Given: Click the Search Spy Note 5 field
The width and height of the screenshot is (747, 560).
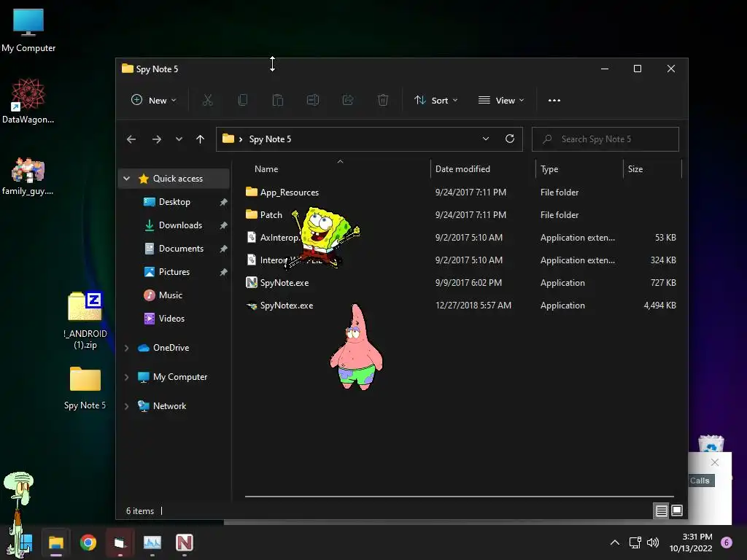Looking at the screenshot, I should [x=605, y=139].
